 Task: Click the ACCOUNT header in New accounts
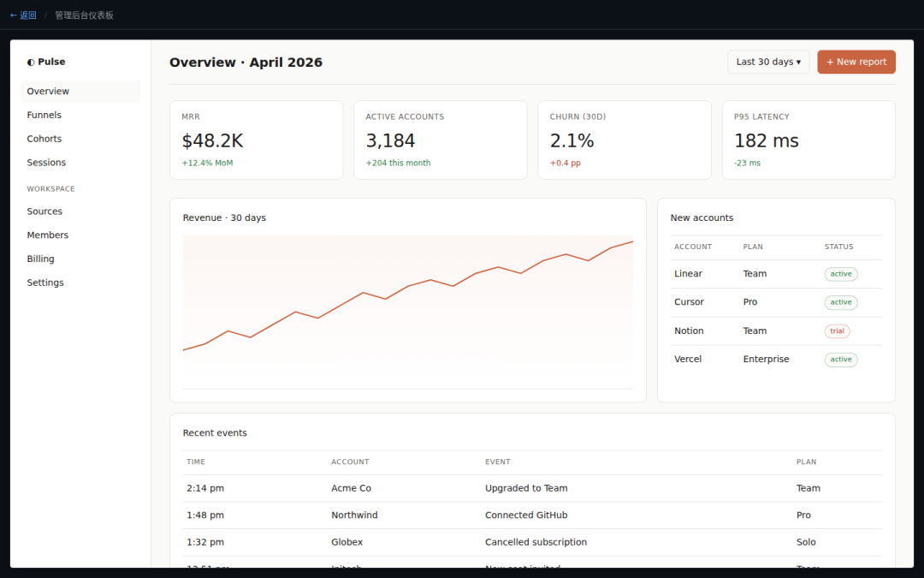(x=692, y=247)
